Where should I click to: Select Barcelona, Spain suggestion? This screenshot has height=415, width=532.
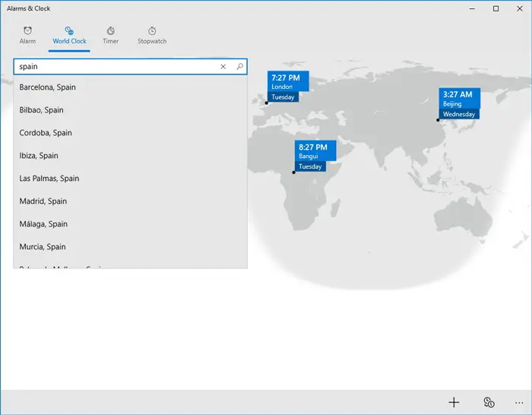130,87
